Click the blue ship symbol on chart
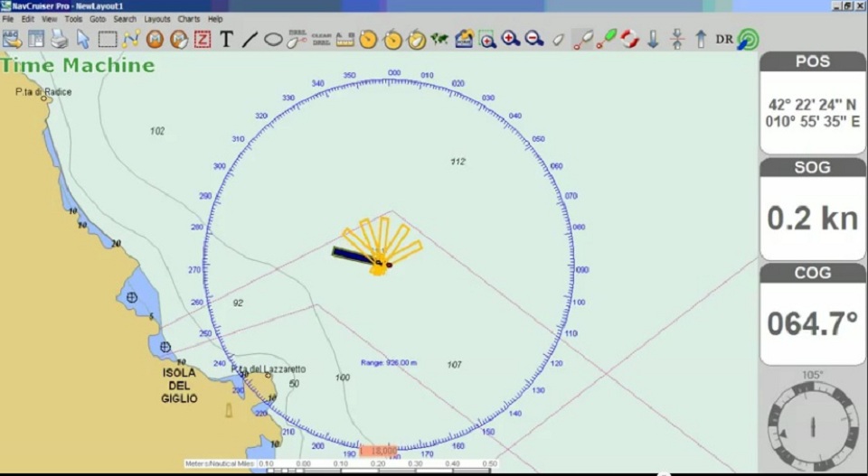Viewport: 868px width, 476px height. click(x=354, y=256)
